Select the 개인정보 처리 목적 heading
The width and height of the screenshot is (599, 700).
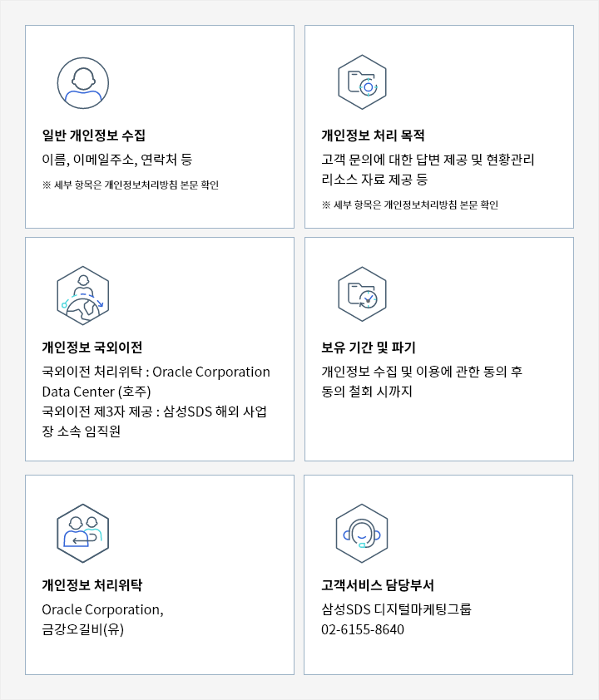click(x=373, y=136)
